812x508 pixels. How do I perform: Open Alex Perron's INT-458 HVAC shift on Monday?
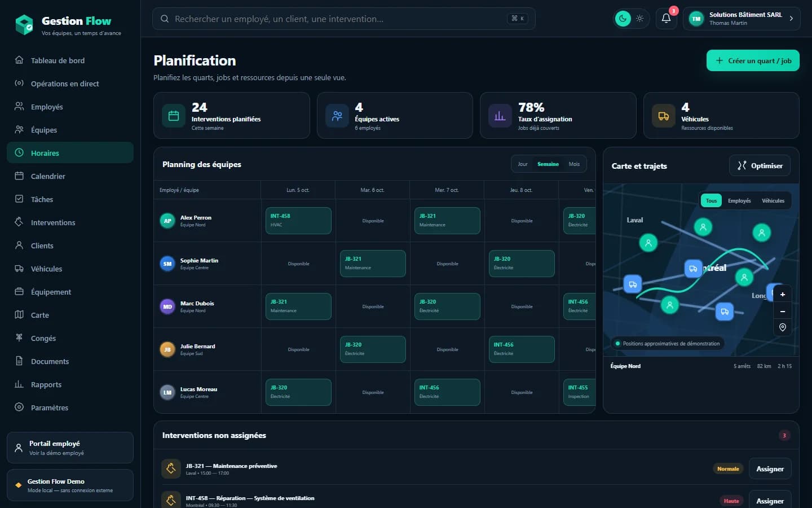coord(298,221)
